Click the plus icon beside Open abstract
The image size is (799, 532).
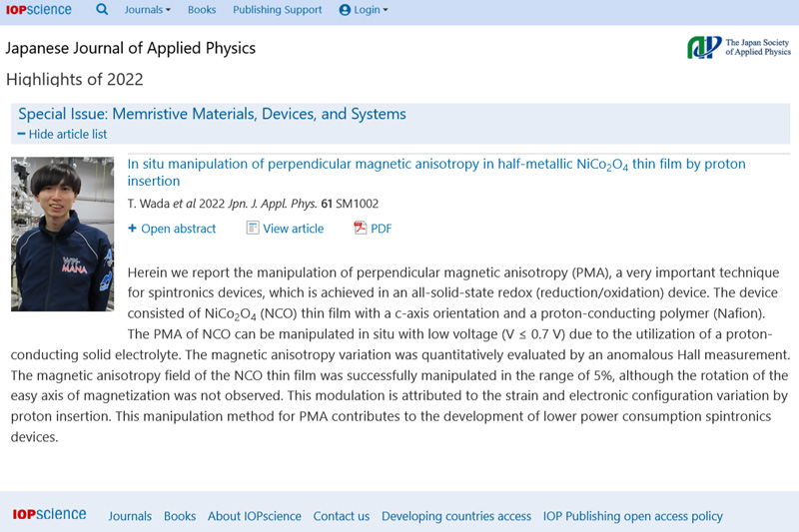tap(133, 229)
